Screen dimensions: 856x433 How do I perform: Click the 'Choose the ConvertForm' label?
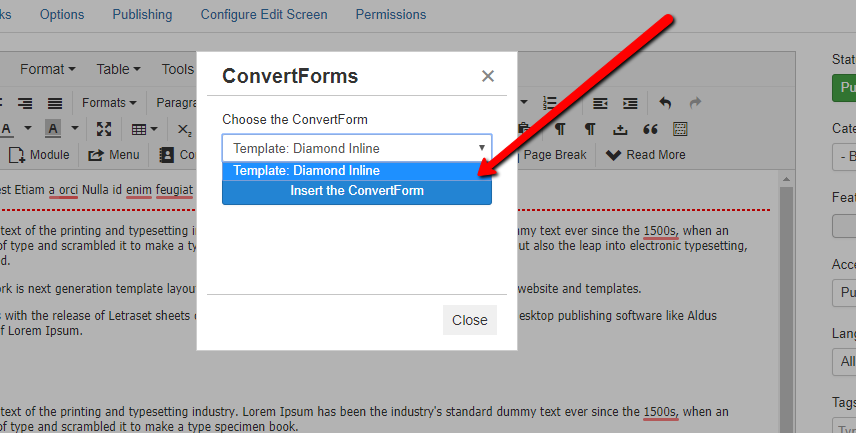[295, 120]
